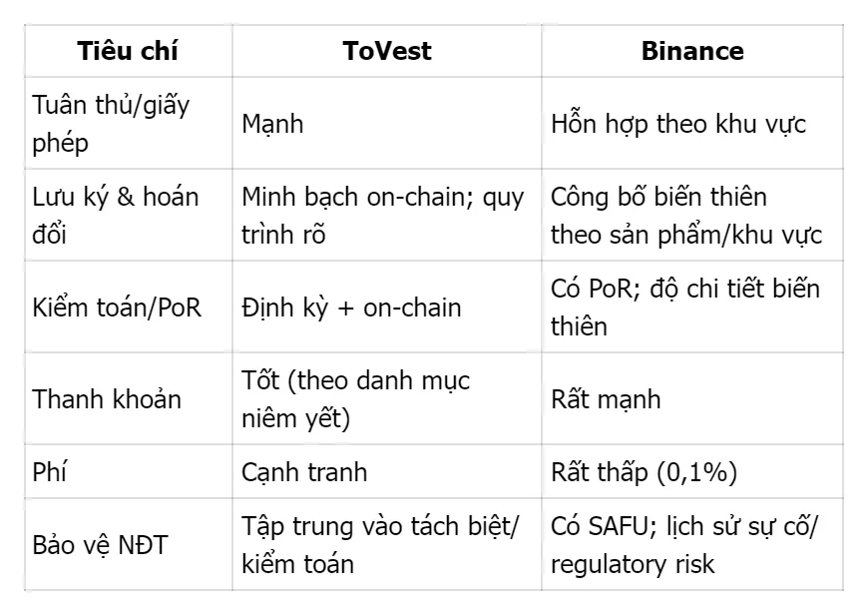Click the 'ToVest' column header
868x615 pixels.
(386, 51)
